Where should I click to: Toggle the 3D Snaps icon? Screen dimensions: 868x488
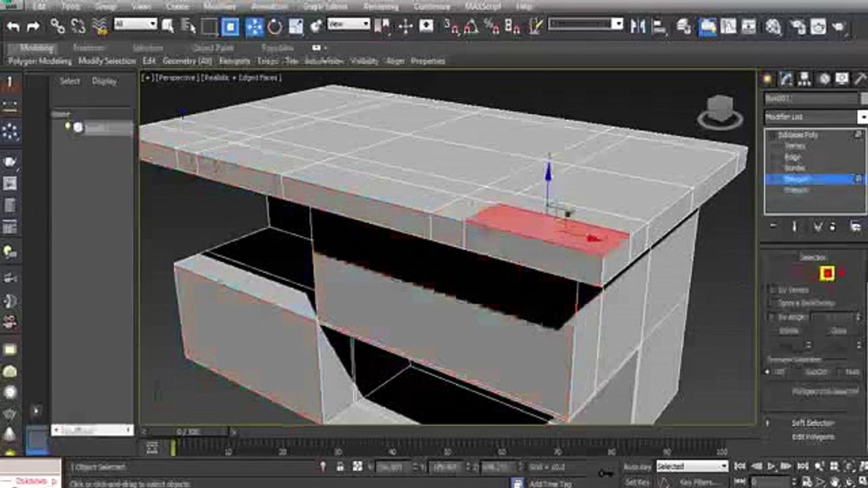[452, 26]
